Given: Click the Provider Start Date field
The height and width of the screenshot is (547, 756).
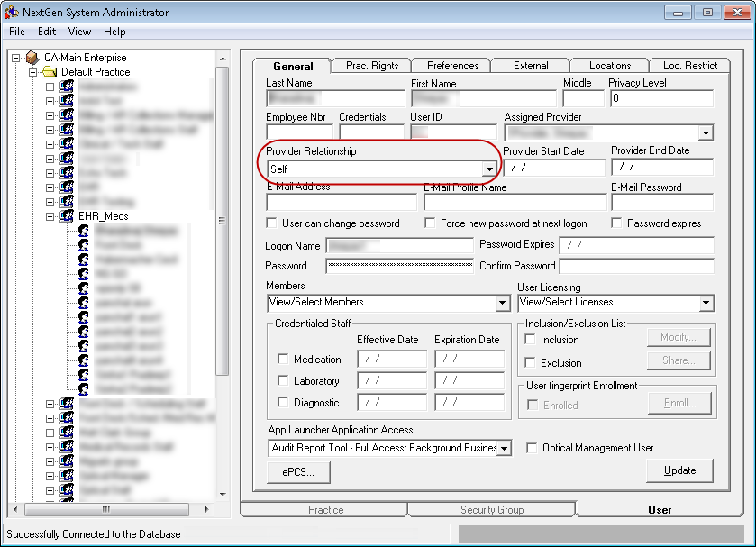Looking at the screenshot, I should pyautogui.click(x=553, y=168).
